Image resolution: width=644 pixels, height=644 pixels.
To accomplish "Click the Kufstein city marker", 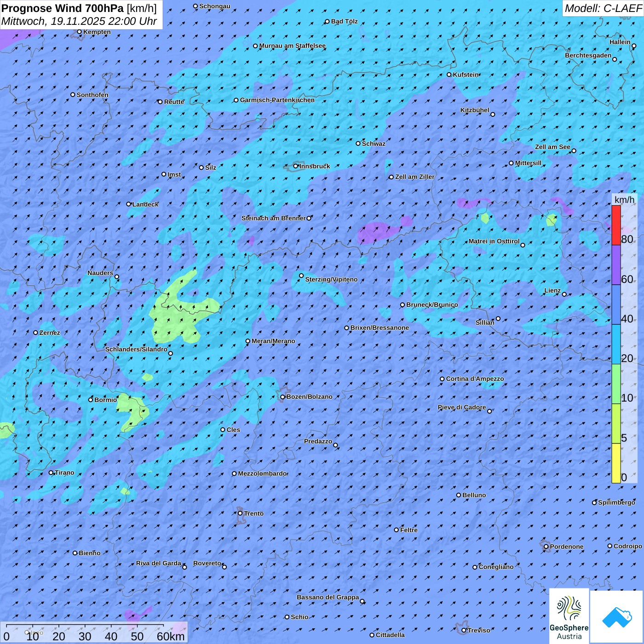I will pyautogui.click(x=449, y=75).
